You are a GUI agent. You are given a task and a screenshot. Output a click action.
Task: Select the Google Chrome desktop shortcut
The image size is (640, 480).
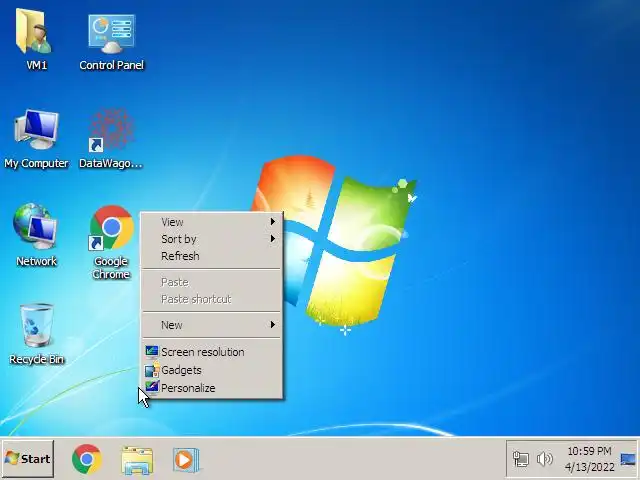(111, 228)
